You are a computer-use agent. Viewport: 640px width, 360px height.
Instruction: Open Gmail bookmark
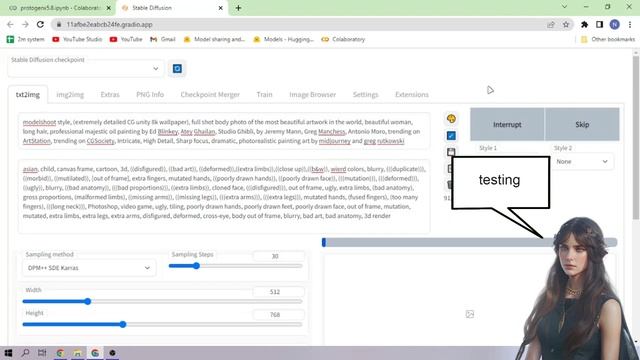tap(163, 39)
